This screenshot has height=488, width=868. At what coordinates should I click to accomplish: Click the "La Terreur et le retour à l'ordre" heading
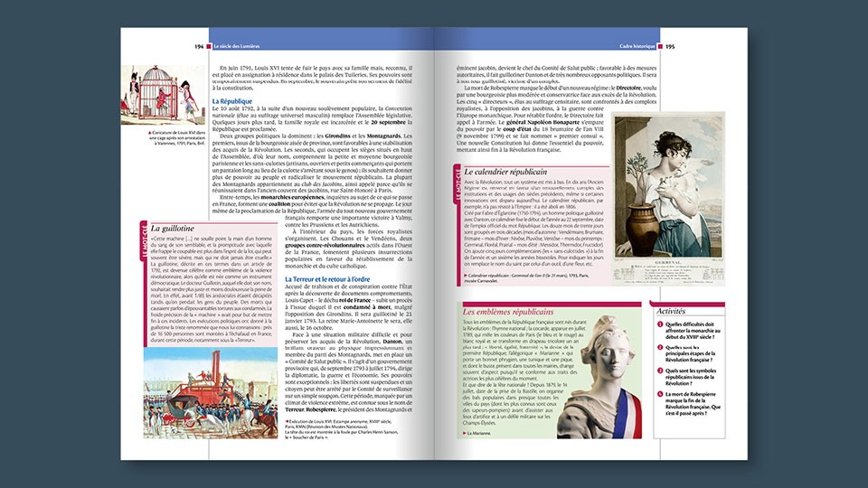point(327,279)
